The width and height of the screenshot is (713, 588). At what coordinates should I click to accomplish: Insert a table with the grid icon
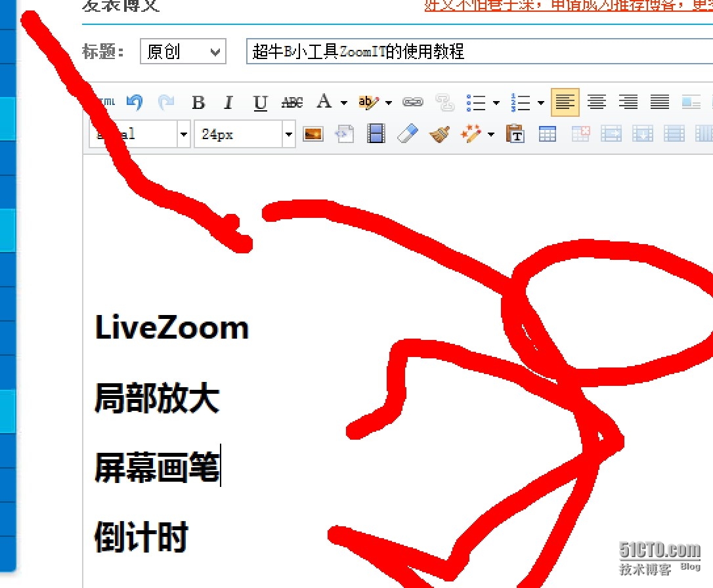[548, 134]
